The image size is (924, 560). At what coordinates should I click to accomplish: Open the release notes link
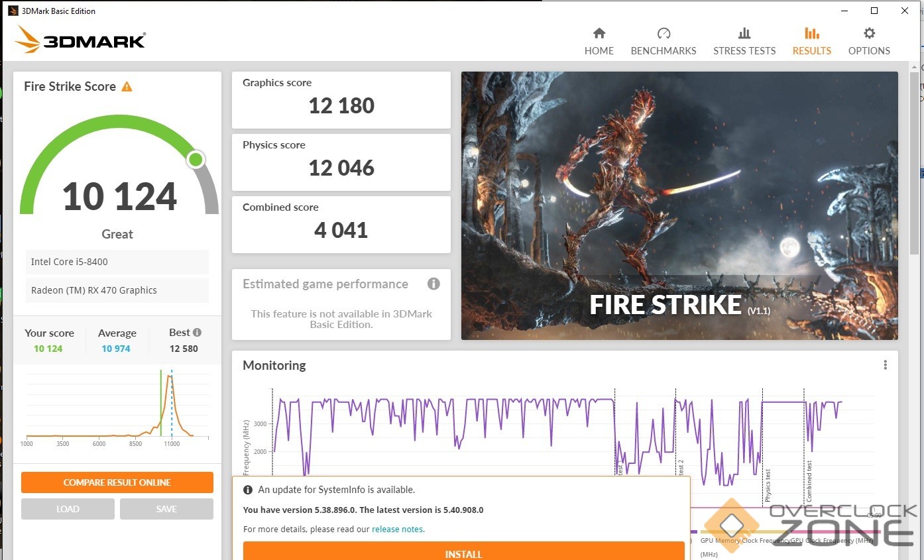click(x=398, y=529)
